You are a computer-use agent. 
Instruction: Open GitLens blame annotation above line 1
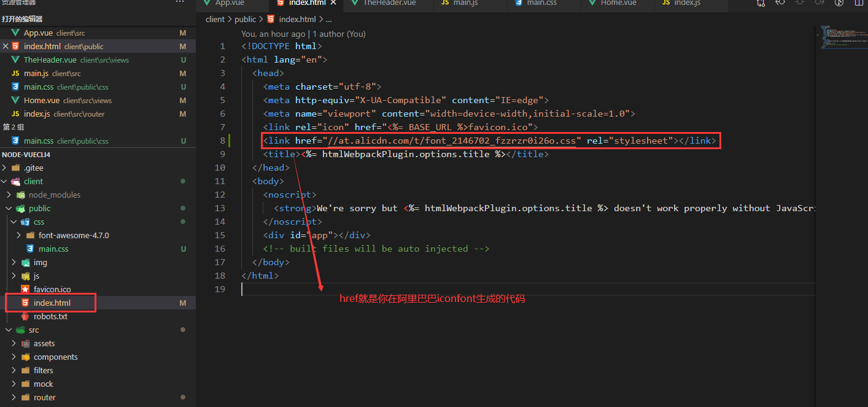(303, 34)
